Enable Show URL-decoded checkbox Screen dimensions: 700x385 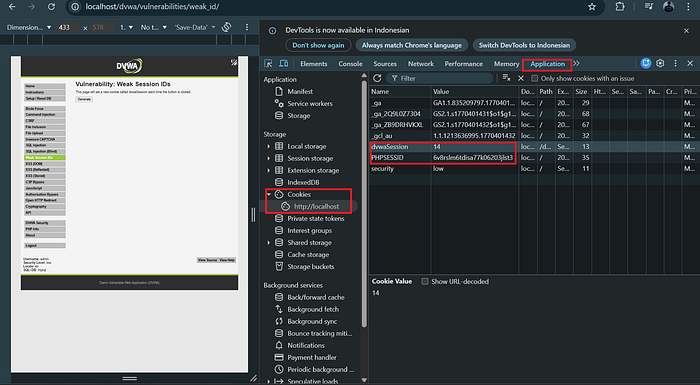[425, 281]
